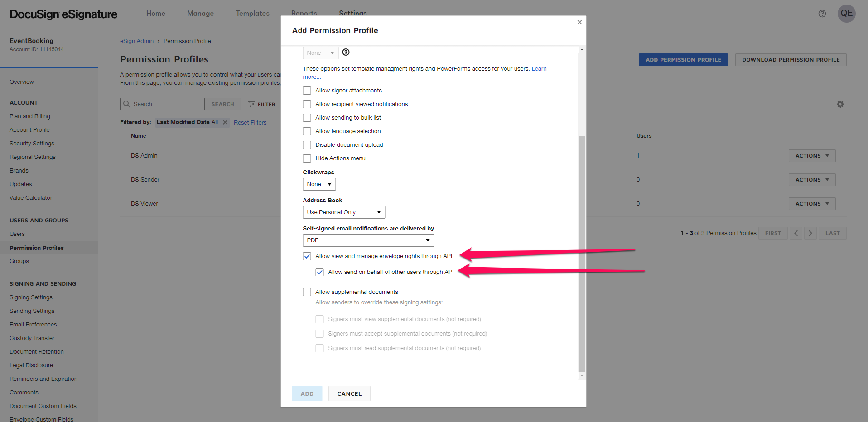Uncheck Allow send on behalf of other users
Screen dimensions: 868x422
tap(320, 272)
